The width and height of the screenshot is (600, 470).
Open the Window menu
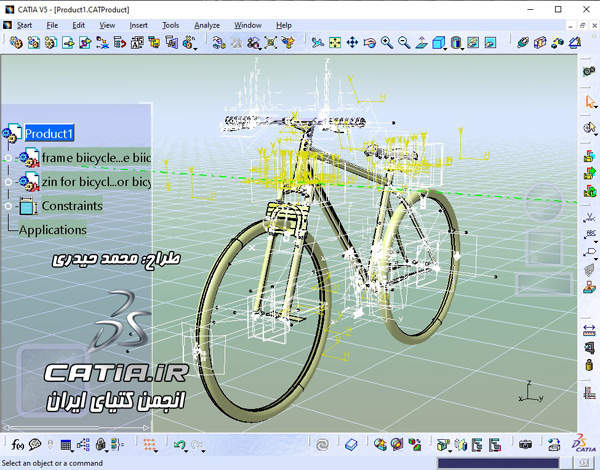[x=248, y=25]
